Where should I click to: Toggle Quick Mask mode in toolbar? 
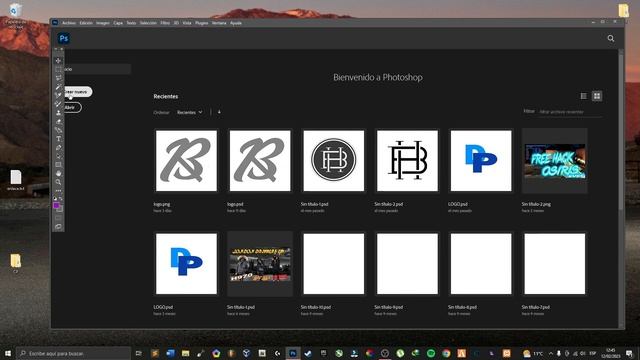coord(58,218)
